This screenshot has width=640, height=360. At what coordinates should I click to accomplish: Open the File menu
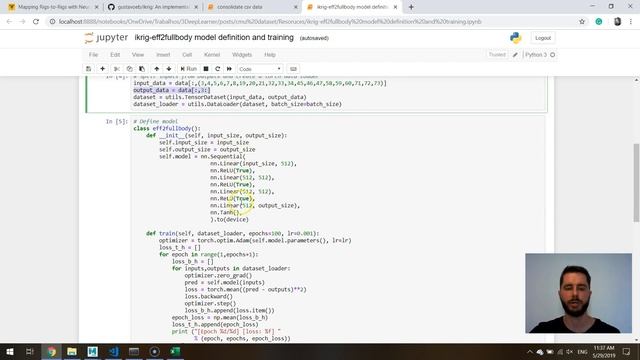[x=93, y=55]
